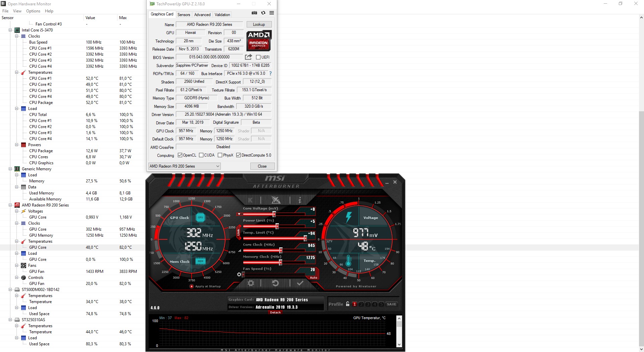Open fan settings gear beside Fan Speed
644x352 pixels.
[x=239, y=275]
